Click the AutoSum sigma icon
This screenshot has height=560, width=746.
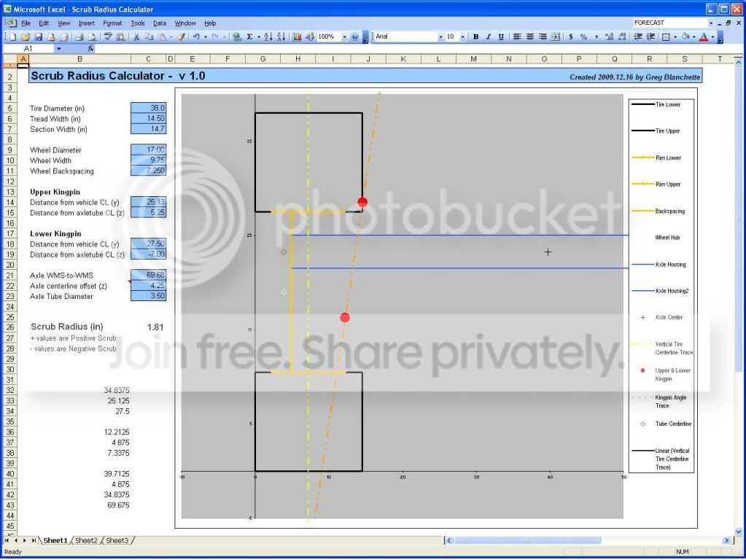point(249,36)
